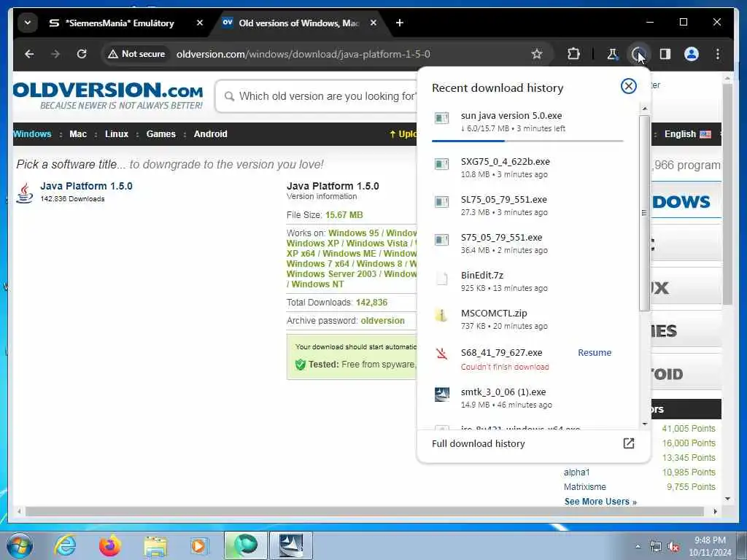Resume the S68_41_79_627.exe download
747x560 pixels.
(595, 352)
